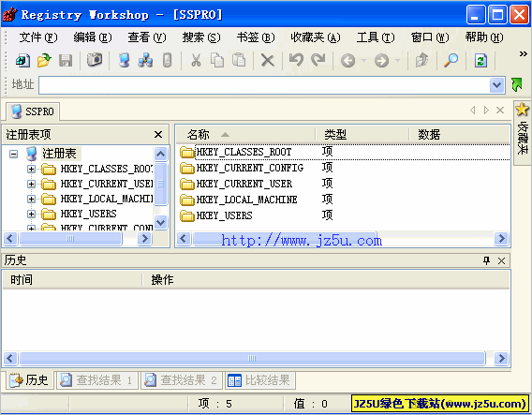
Task: Open the address bar dropdown
Action: pyautogui.click(x=496, y=85)
